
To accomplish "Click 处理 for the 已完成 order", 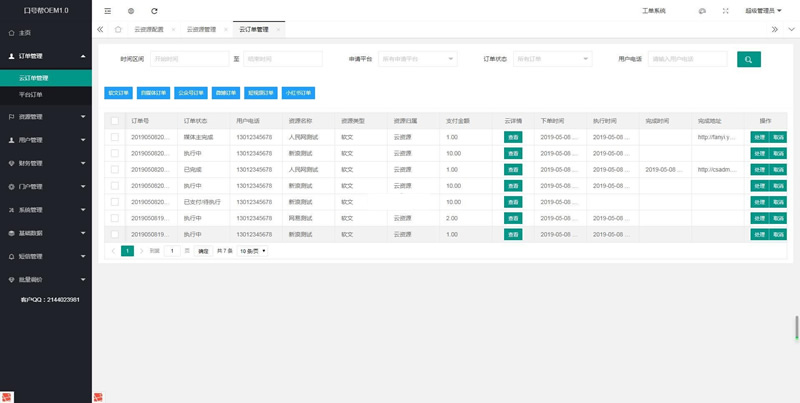I will click(x=759, y=169).
